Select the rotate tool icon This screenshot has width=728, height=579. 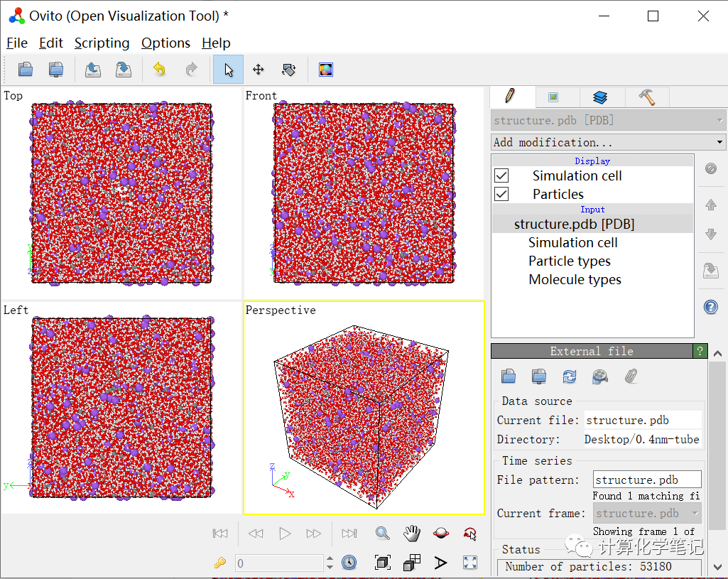pos(289,70)
